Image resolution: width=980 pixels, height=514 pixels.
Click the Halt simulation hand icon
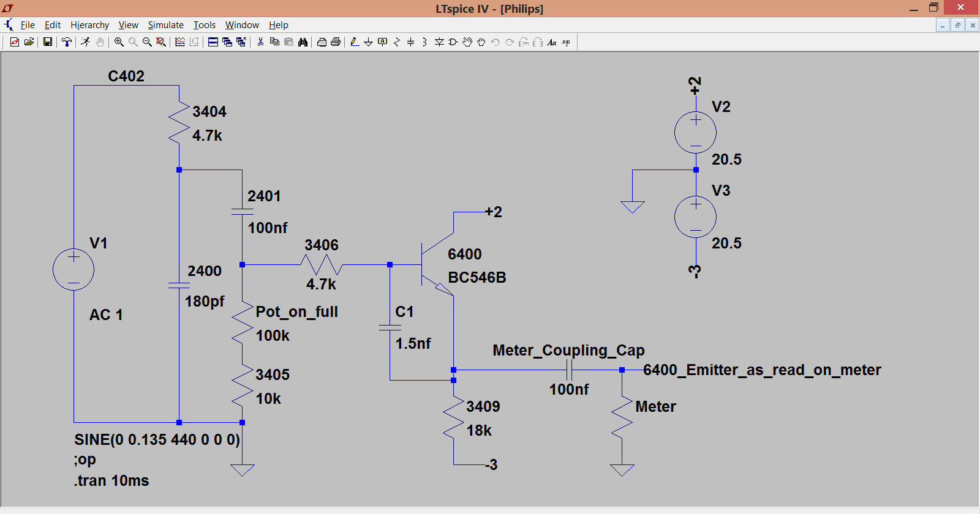point(100,42)
